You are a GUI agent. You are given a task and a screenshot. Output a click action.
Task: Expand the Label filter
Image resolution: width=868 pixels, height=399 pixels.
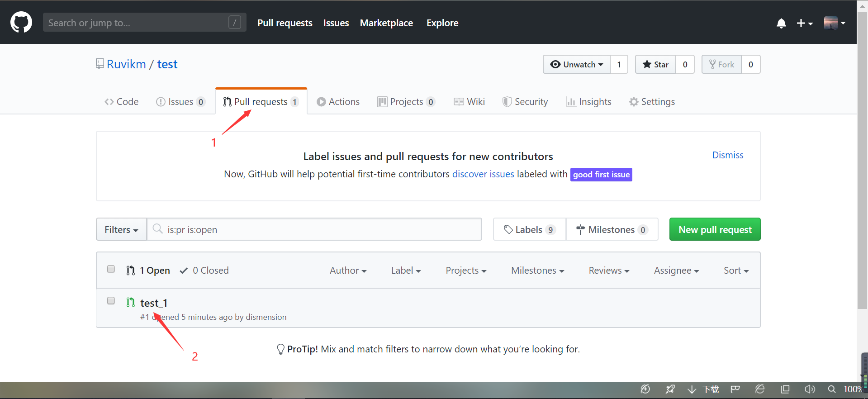click(406, 271)
